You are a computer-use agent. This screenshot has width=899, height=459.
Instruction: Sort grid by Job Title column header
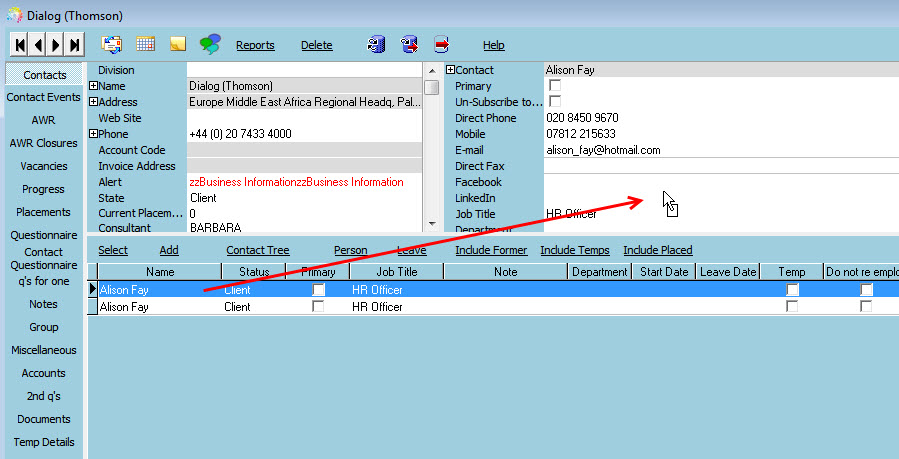[x=397, y=272]
